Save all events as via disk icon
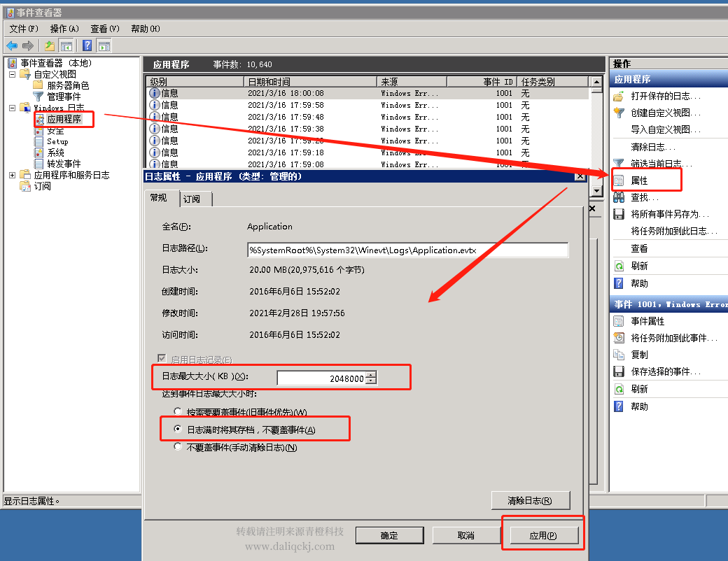The width and height of the screenshot is (728, 561). tap(618, 214)
